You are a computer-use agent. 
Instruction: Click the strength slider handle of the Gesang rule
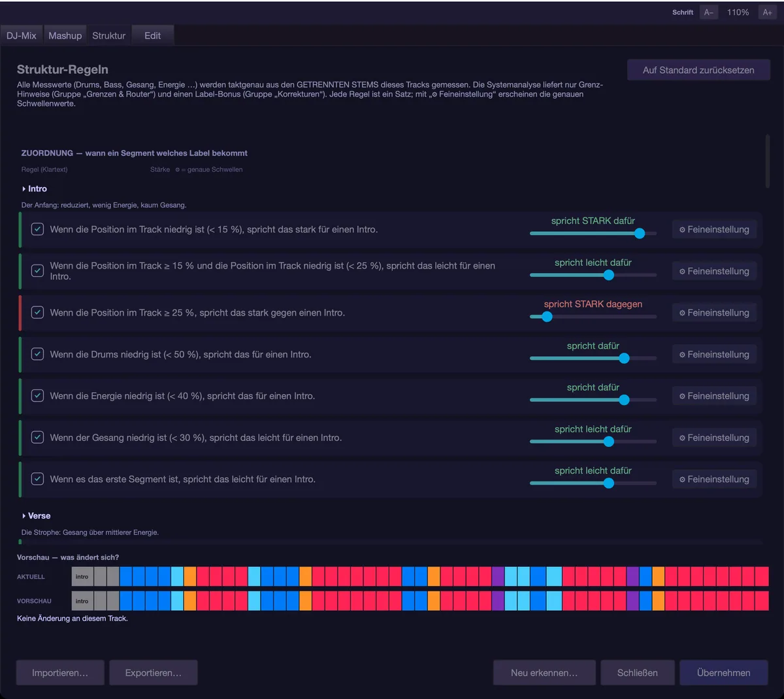(609, 442)
